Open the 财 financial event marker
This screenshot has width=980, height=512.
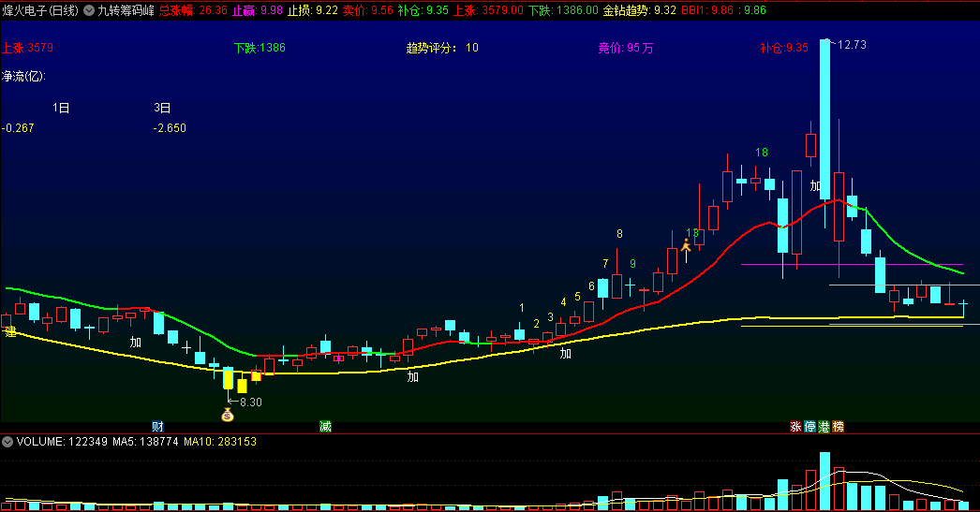tap(157, 427)
